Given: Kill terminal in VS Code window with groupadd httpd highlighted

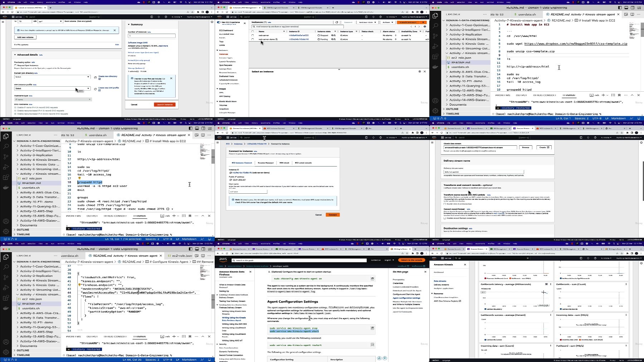Looking at the screenshot, I should coord(190,216).
